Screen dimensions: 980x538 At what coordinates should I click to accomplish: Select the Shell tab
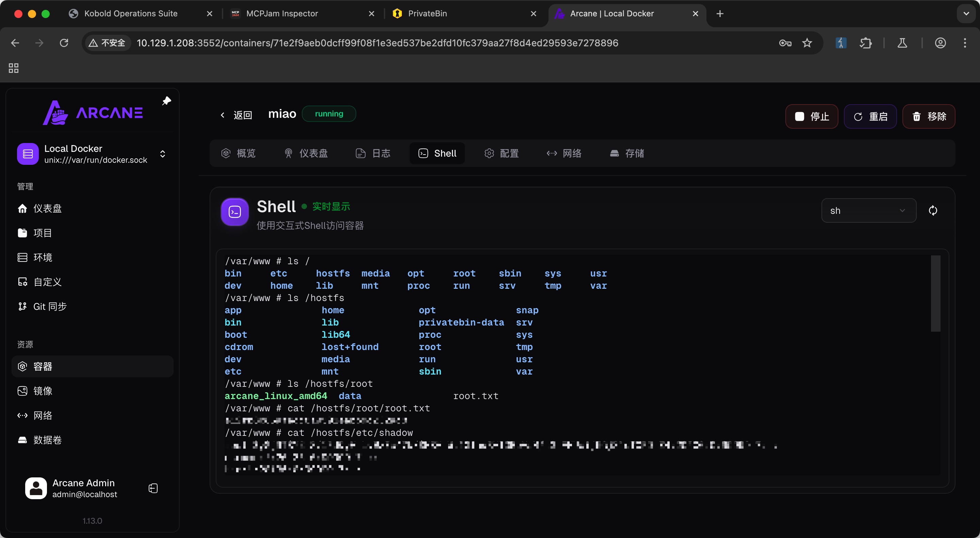click(x=437, y=154)
